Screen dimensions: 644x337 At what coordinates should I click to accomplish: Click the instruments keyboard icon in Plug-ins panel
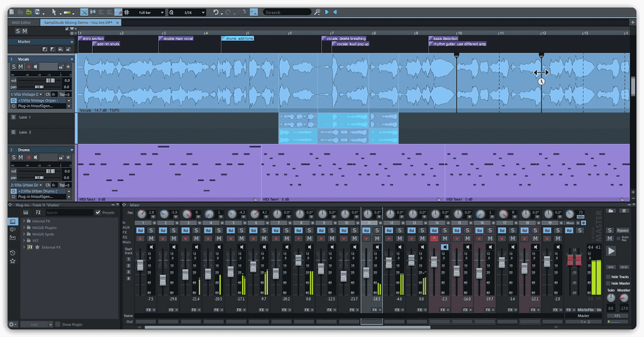(x=25, y=213)
